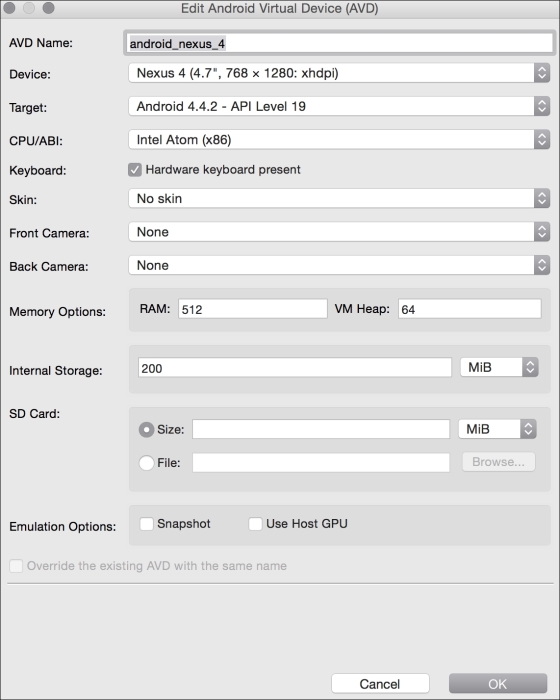This screenshot has width=560, height=700.
Task: Select the SD Card Size radio button
Action: coord(146,429)
